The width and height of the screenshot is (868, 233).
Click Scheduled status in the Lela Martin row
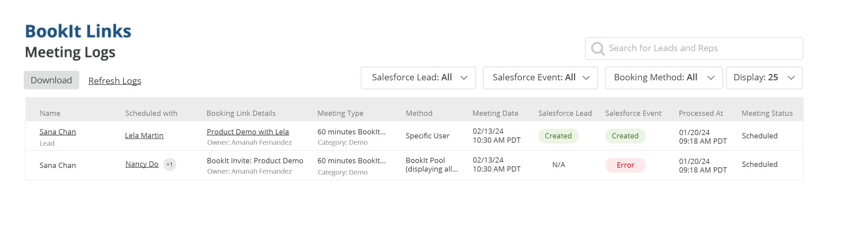[759, 136]
